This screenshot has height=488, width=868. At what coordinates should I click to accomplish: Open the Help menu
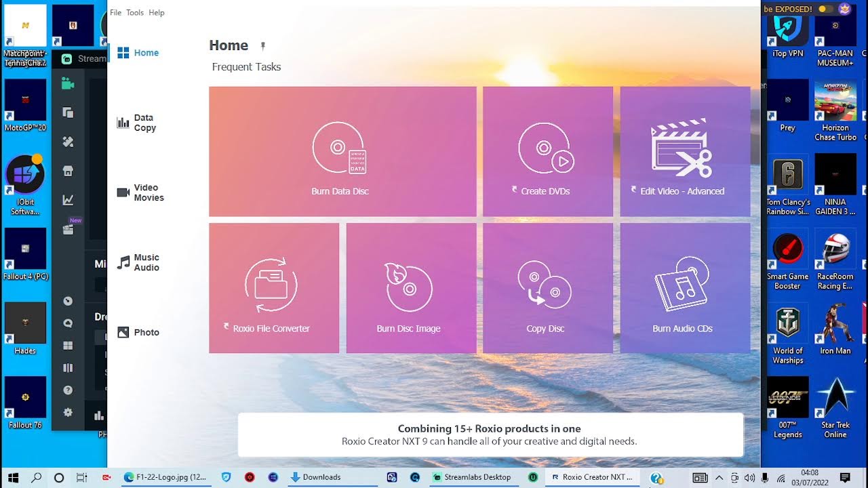(157, 12)
